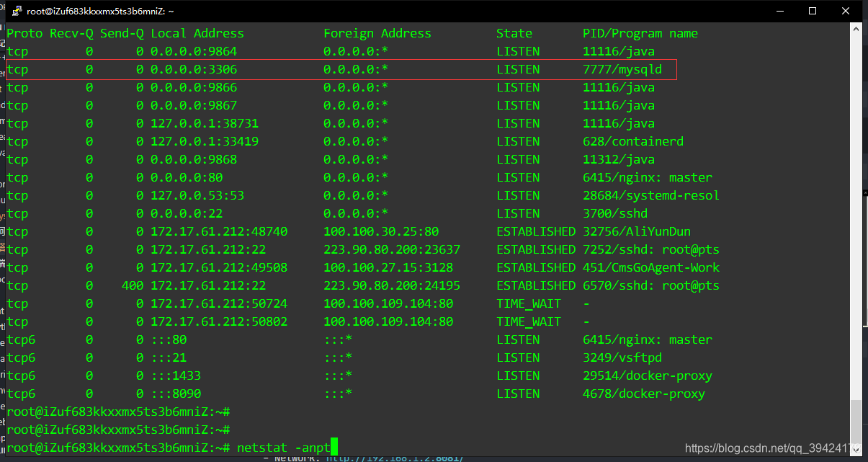
Task: Click local address 0.0.0.0:9867
Action: (x=194, y=105)
